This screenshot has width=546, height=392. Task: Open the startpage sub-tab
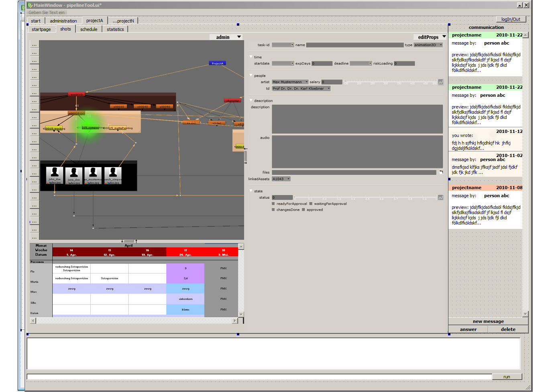pos(41,29)
